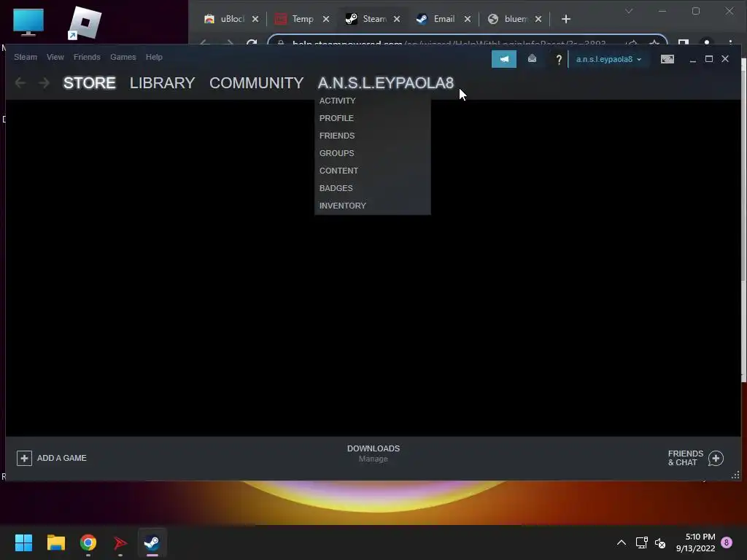Go to the STORE section

89,83
